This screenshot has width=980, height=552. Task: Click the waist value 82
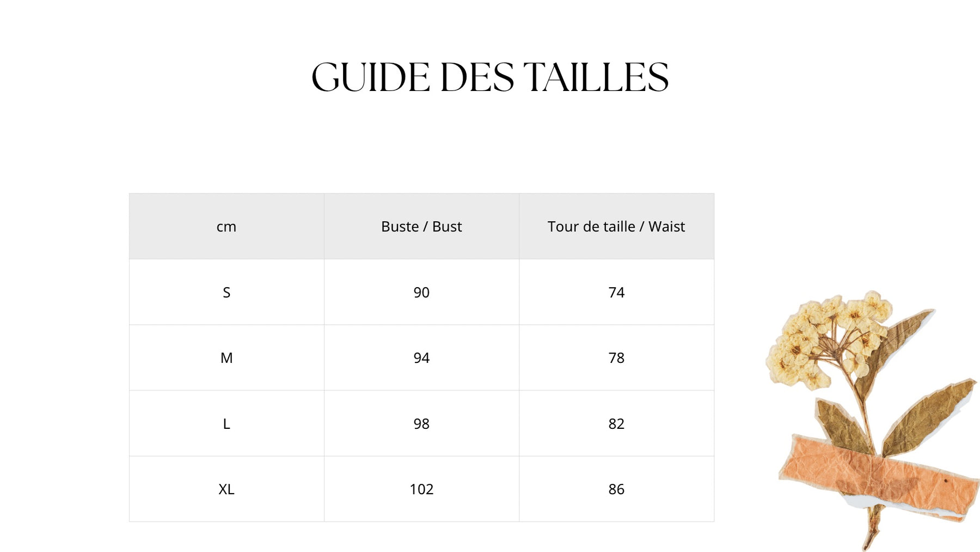pyautogui.click(x=616, y=424)
